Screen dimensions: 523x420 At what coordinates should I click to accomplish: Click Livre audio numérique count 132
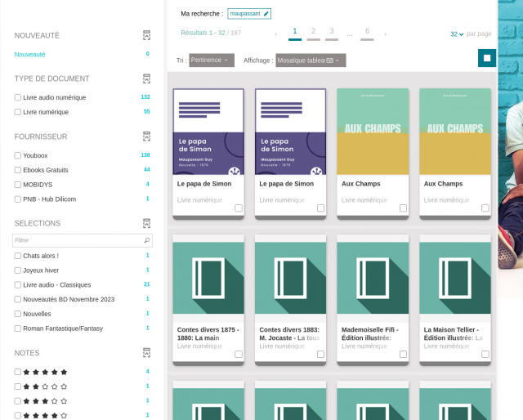tap(145, 96)
